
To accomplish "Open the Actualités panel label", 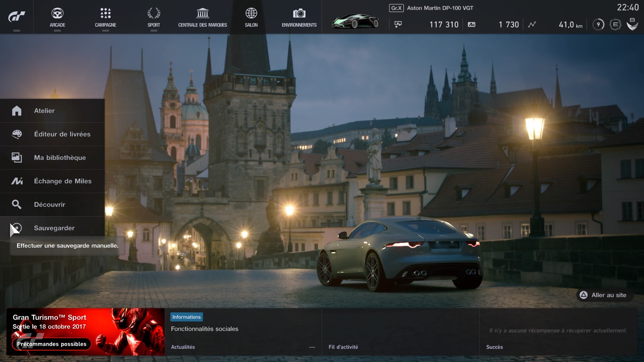I will click(183, 347).
